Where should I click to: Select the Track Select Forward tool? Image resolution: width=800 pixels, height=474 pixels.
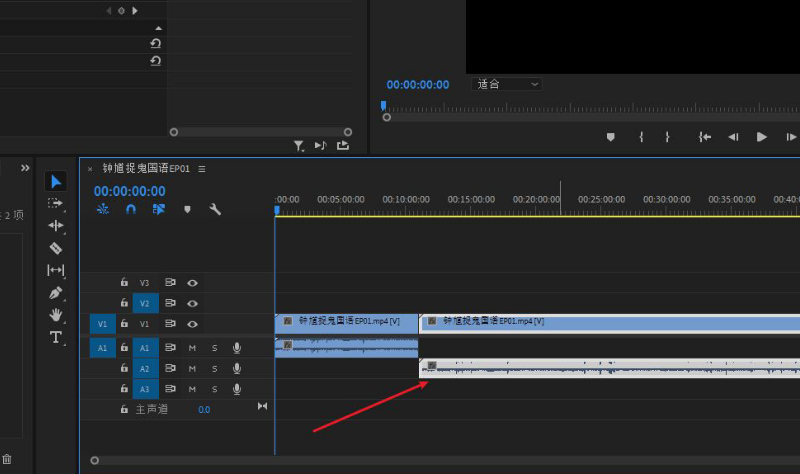point(55,203)
